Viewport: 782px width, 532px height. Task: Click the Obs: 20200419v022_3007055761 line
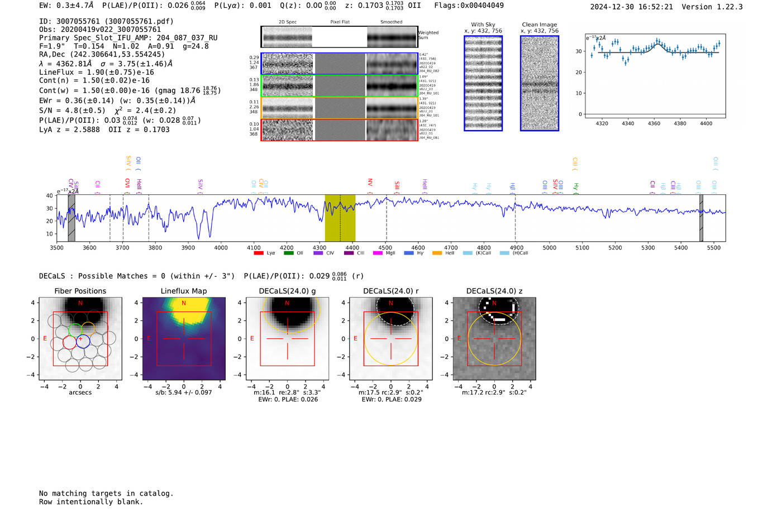[100, 30]
